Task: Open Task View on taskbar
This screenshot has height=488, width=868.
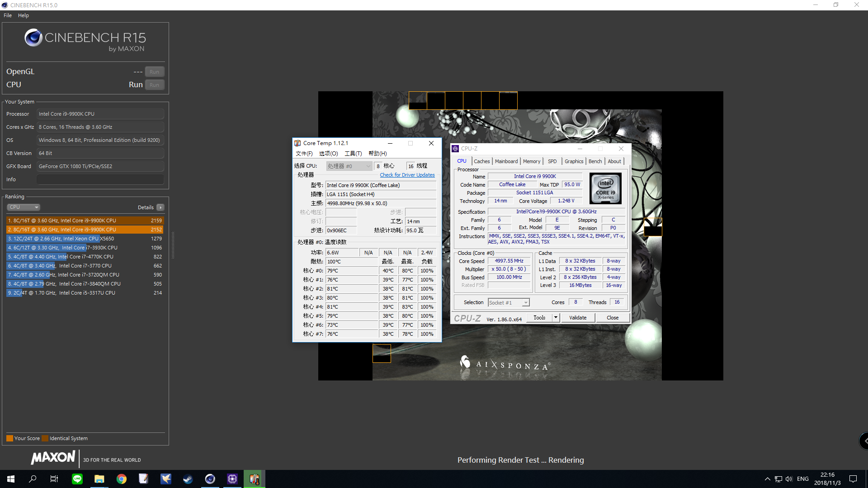Action: click(54, 479)
